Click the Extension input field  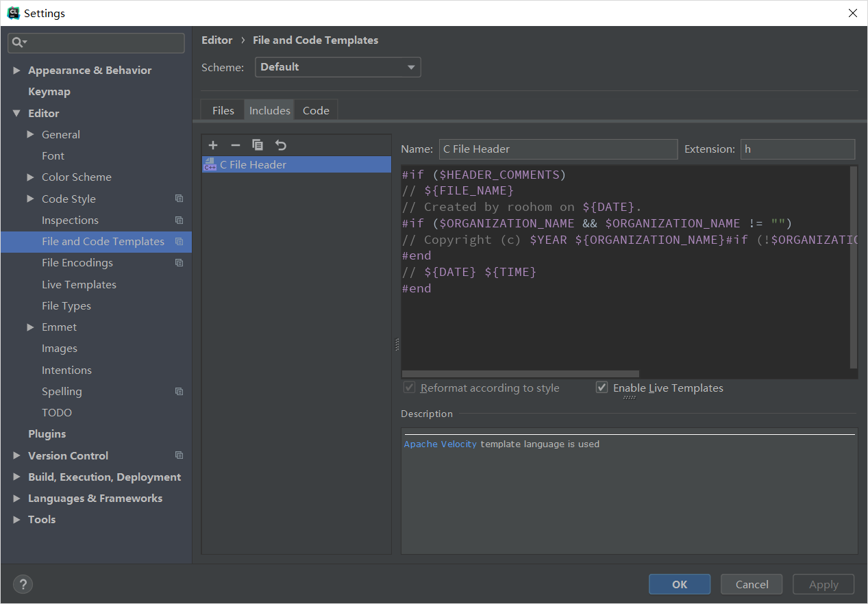(797, 149)
